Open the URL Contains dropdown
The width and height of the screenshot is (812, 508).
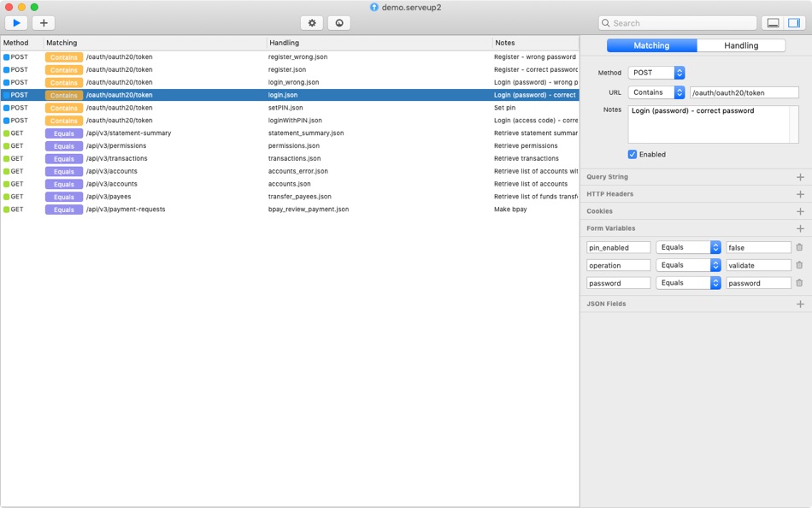click(656, 92)
